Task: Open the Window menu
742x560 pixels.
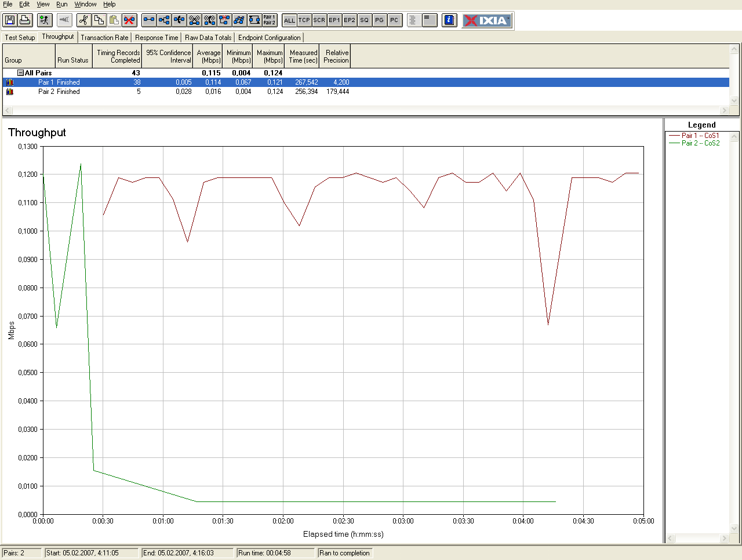Action: point(86,4)
